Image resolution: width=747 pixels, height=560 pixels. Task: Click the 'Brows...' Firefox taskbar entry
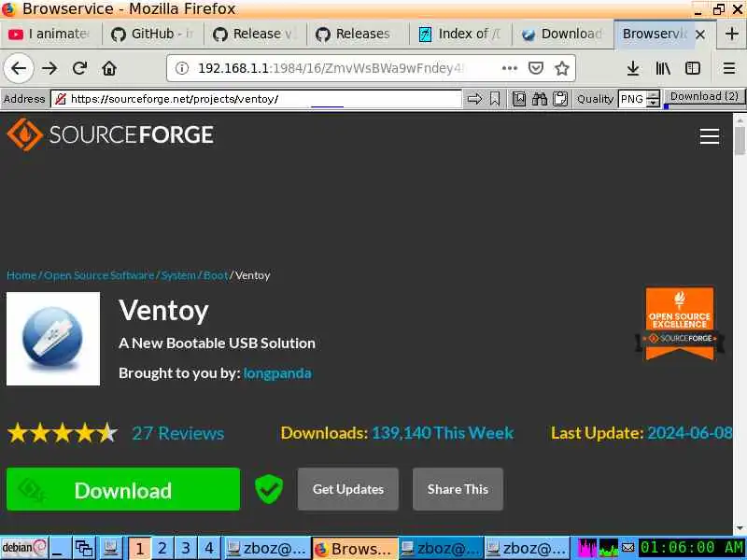point(355,548)
